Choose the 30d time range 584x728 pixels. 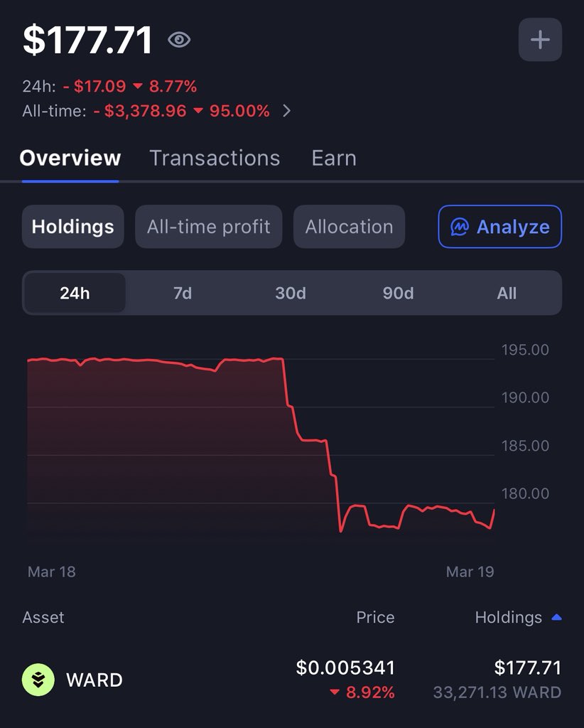[291, 293]
